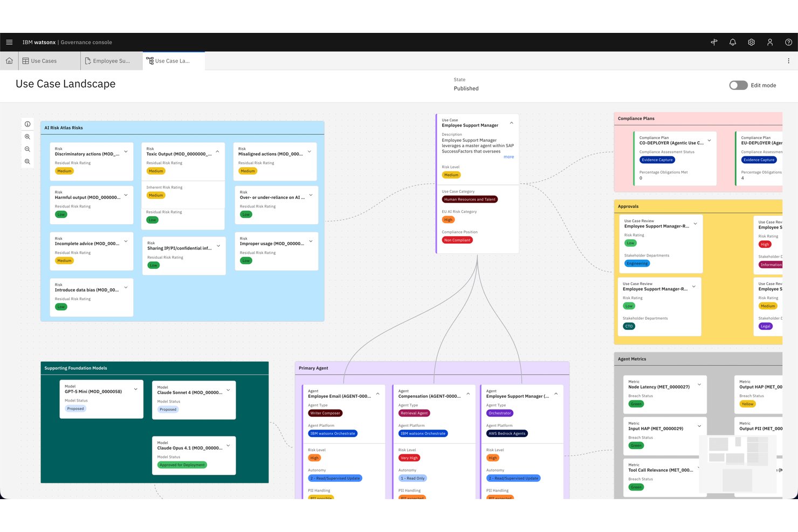The width and height of the screenshot is (798, 532).
Task: Click the Published state value
Action: pos(466,88)
